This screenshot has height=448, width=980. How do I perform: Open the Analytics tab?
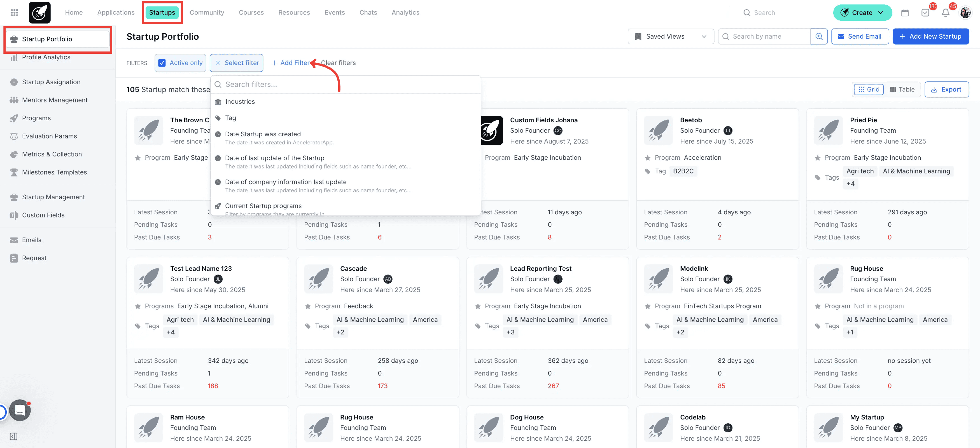coord(405,13)
